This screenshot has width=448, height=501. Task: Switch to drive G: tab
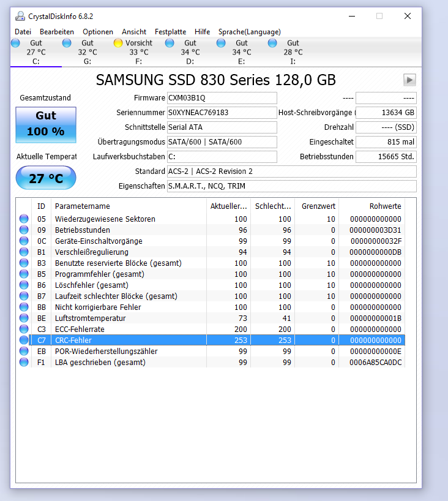pos(88,52)
